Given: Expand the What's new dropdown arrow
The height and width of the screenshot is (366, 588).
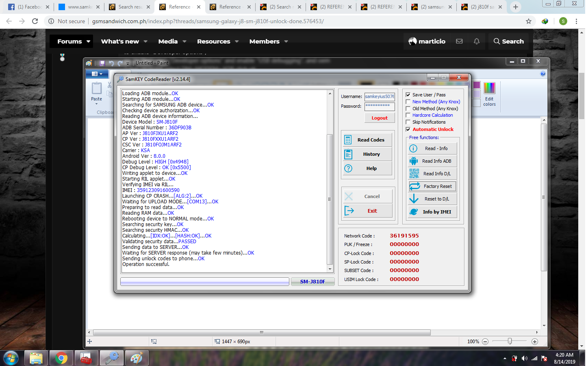Looking at the screenshot, I should [x=145, y=41].
